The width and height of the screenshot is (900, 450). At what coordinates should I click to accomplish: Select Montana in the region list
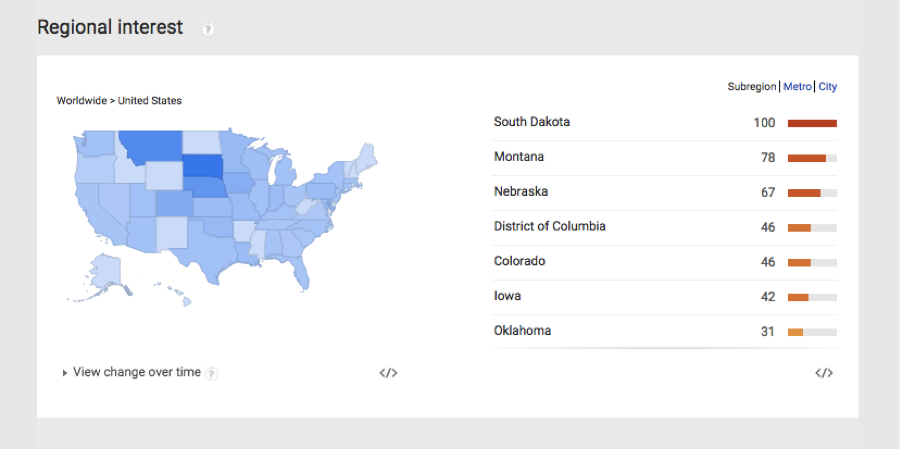pyautogui.click(x=519, y=157)
